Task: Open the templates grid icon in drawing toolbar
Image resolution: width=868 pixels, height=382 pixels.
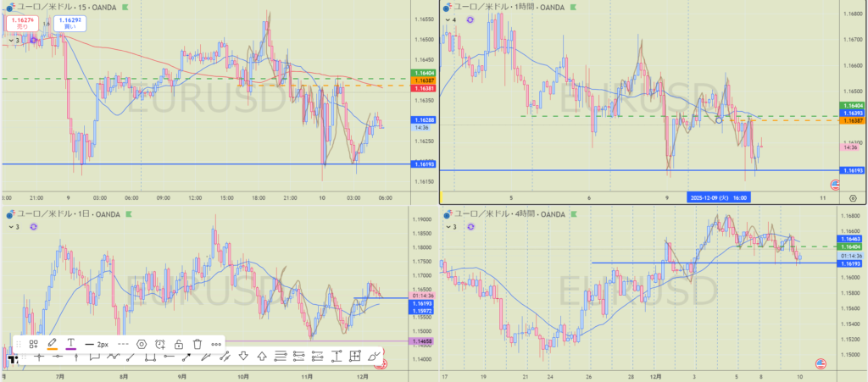Action: pyautogui.click(x=34, y=345)
